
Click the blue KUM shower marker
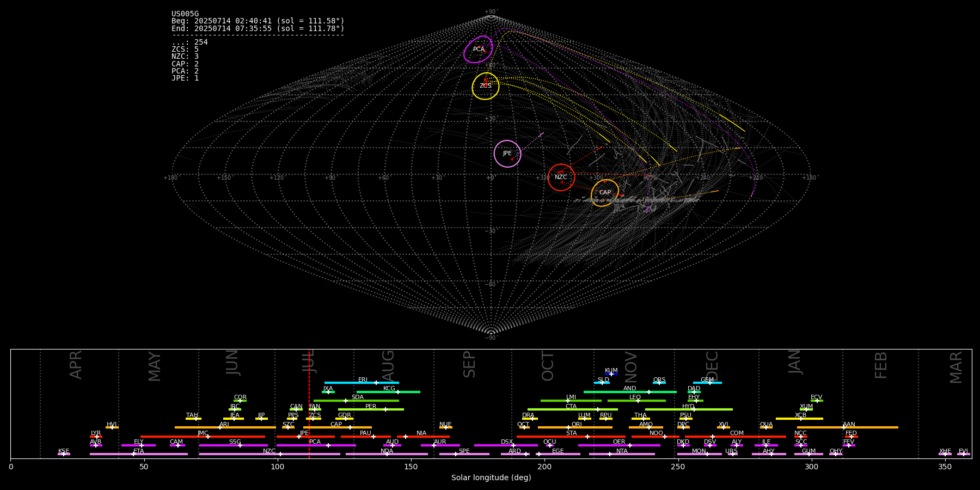[611, 374]
